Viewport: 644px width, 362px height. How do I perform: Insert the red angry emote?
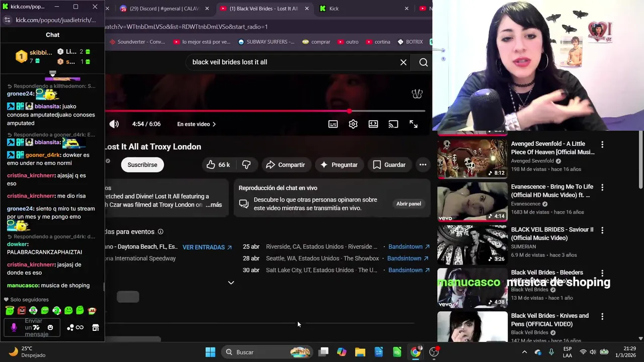(22, 311)
